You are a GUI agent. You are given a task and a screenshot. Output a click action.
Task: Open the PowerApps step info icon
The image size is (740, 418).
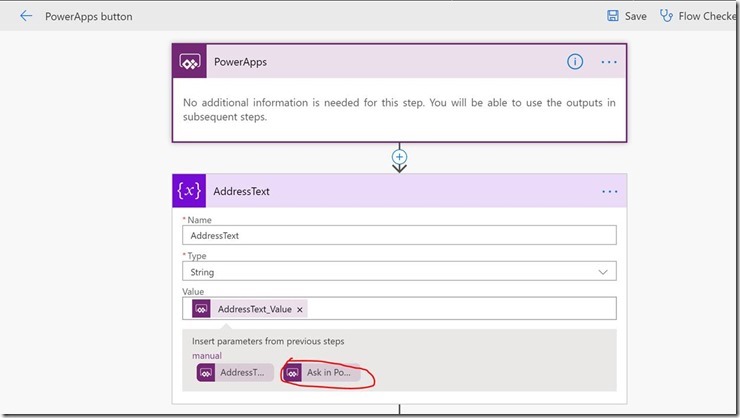[575, 61]
